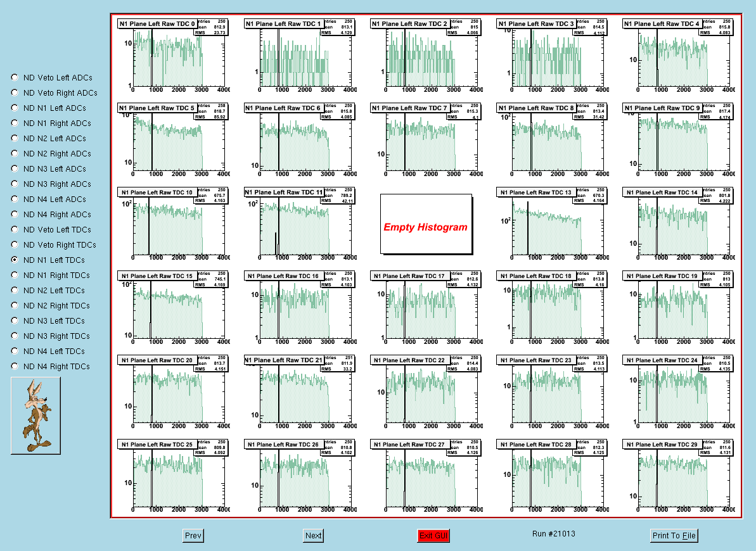This screenshot has width=756, height=551.
Task: Click the N1 Plane Left Raw TDC 6 plot
Action: tap(300, 140)
